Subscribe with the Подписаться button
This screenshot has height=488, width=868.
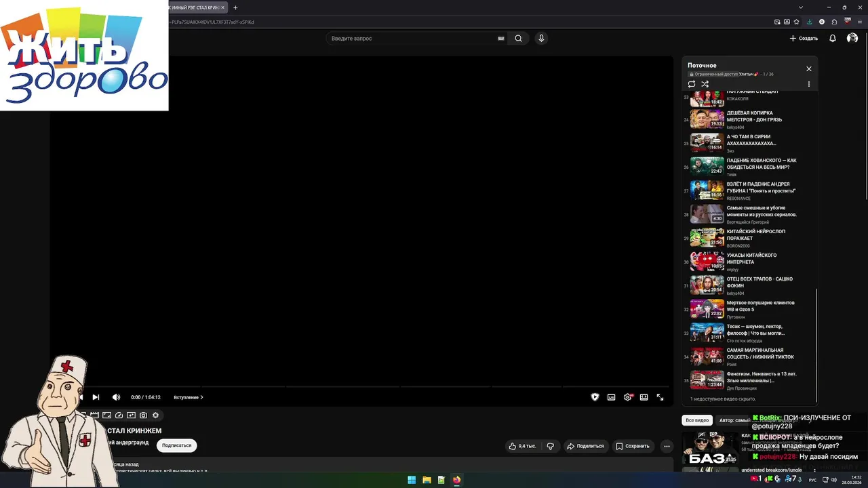176,445
